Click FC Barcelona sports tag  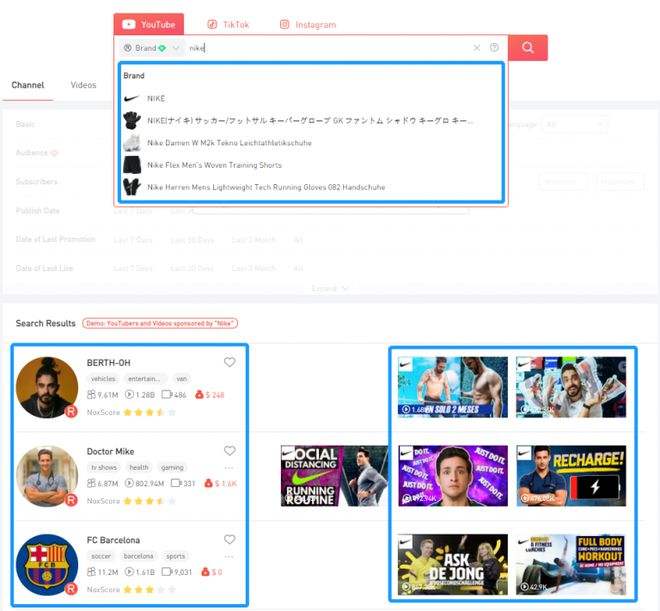176,556
